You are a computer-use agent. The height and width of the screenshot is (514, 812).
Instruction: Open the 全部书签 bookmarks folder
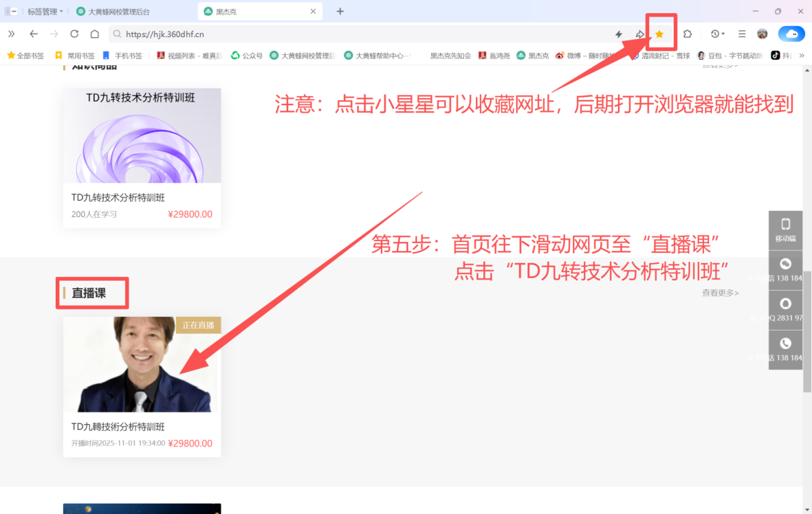(25, 56)
